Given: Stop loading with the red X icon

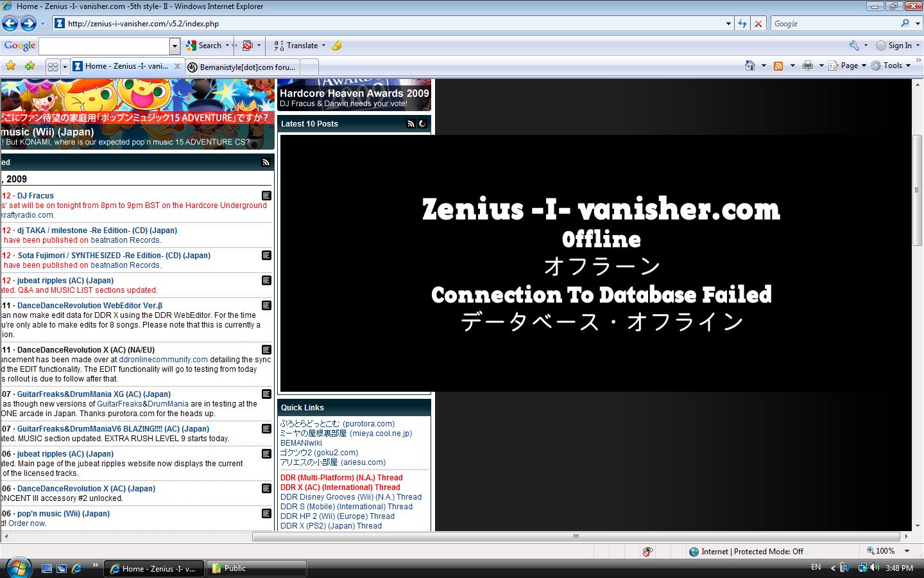Looking at the screenshot, I should [758, 24].
